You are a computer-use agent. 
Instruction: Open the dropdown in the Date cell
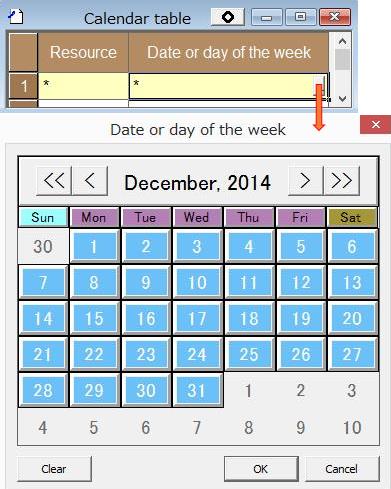click(x=320, y=86)
